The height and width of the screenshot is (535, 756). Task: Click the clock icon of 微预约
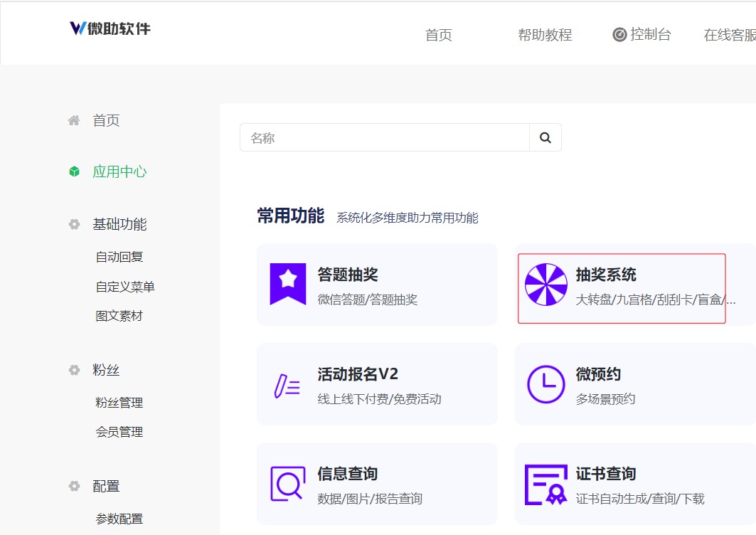coord(545,384)
